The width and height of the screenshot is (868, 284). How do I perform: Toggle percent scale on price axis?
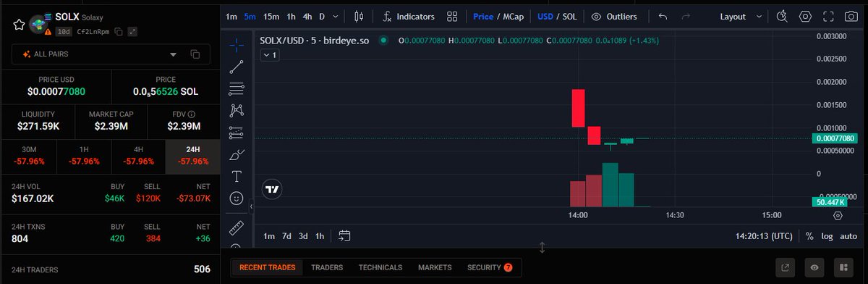click(x=809, y=235)
